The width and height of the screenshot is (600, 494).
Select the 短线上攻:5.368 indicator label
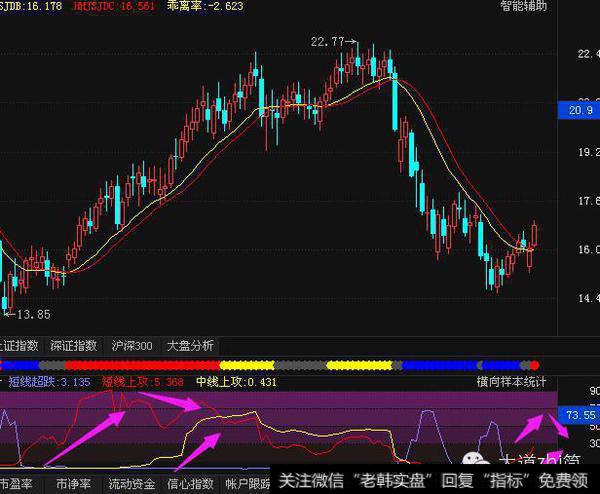pos(143,382)
